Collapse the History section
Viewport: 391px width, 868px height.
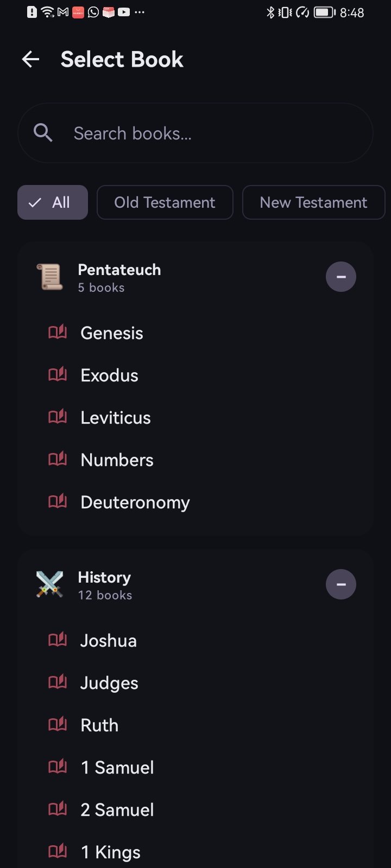[x=341, y=584]
